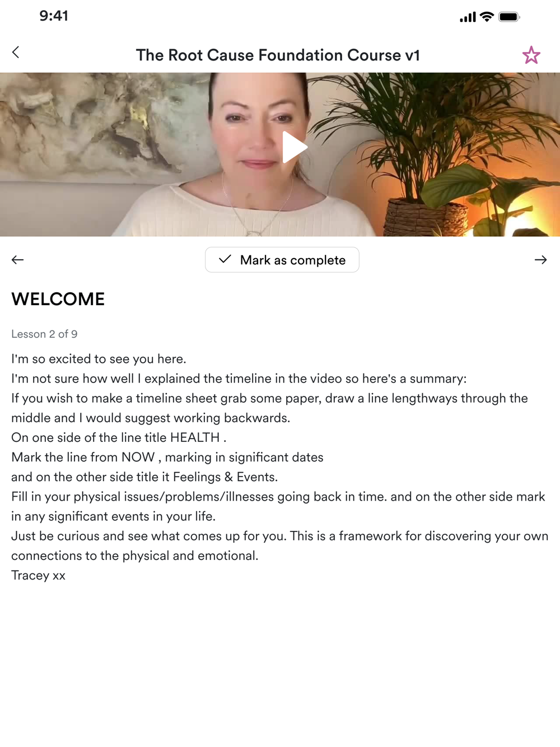Image resolution: width=560 pixels, height=747 pixels.
Task: Play the welcome video
Action: point(294,147)
